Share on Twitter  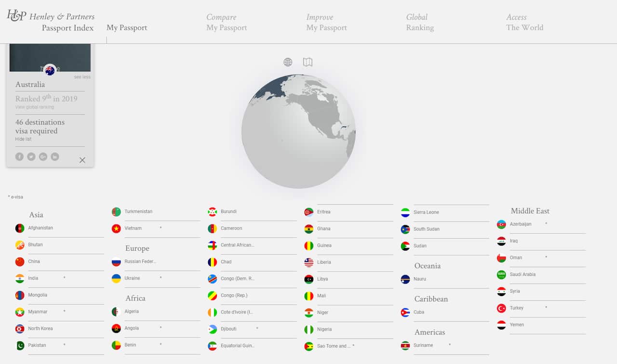(x=31, y=156)
